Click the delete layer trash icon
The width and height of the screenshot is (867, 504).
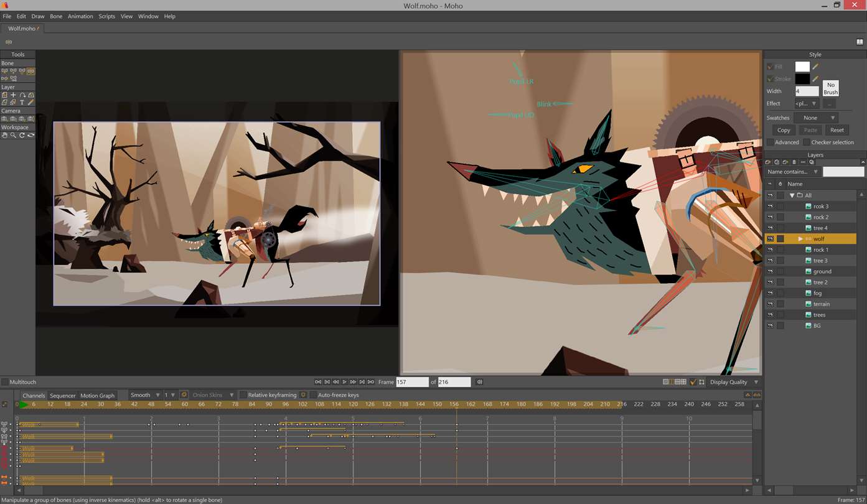point(794,162)
